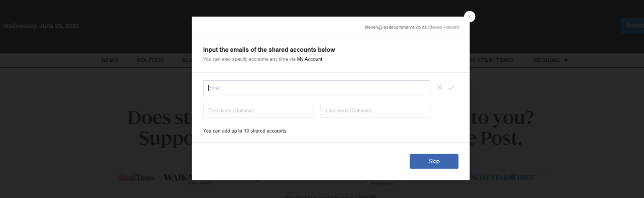644x198 pixels.
Task: Click the Sunday Star-Times logo at the bottom
Action: click(x=502, y=178)
